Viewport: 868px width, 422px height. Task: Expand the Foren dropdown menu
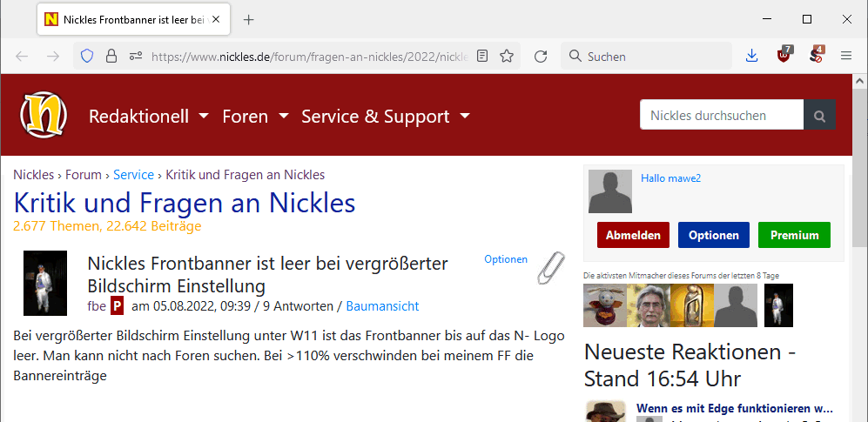(256, 116)
